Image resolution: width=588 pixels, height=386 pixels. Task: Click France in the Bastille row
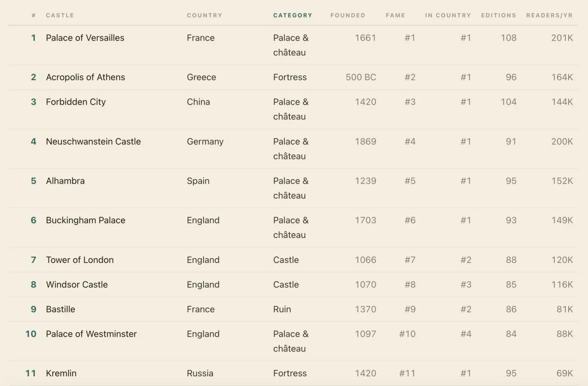pos(200,309)
